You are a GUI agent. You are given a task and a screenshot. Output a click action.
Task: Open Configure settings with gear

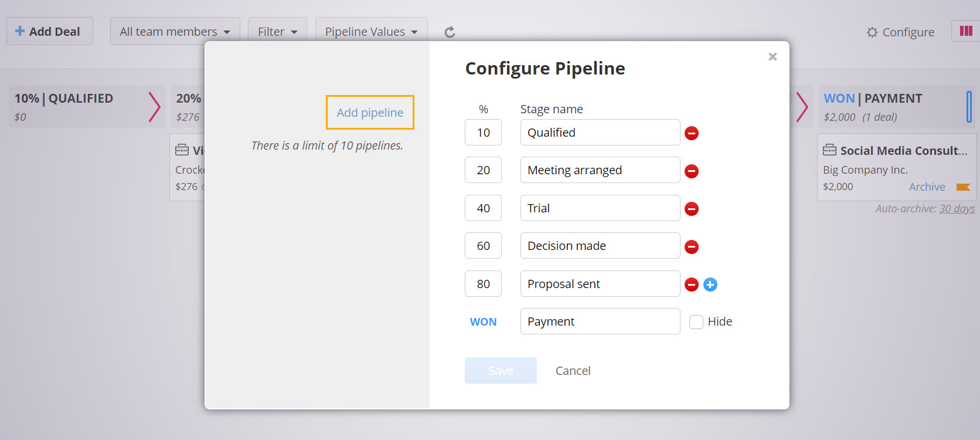[x=901, y=32]
